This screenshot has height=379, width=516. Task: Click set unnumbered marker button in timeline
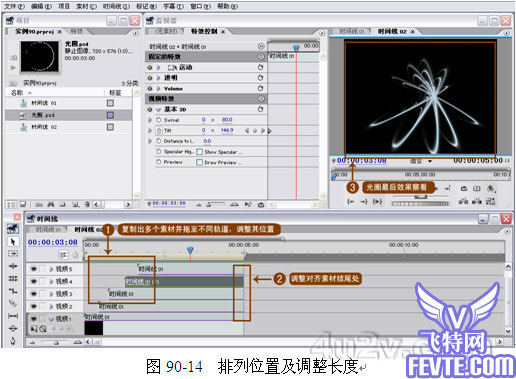[x=75, y=255]
